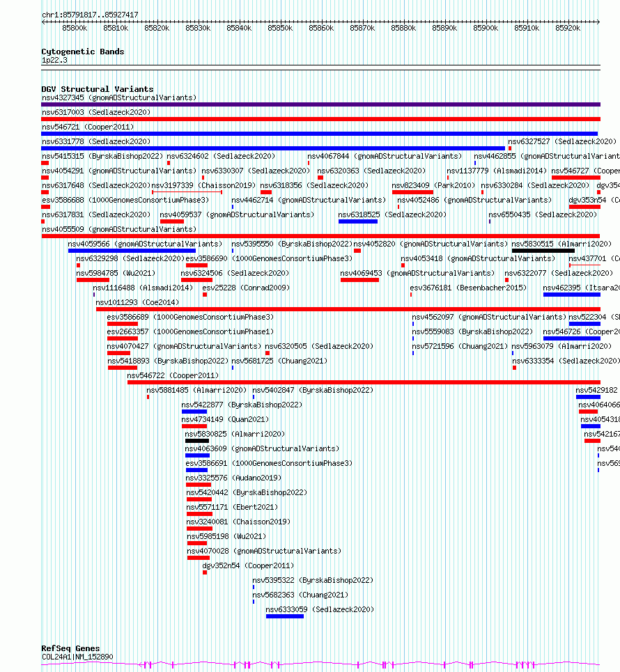This screenshot has width=620, height=672.
Task: Select the nsv3197339 thin red interval line
Action: (x=187, y=192)
